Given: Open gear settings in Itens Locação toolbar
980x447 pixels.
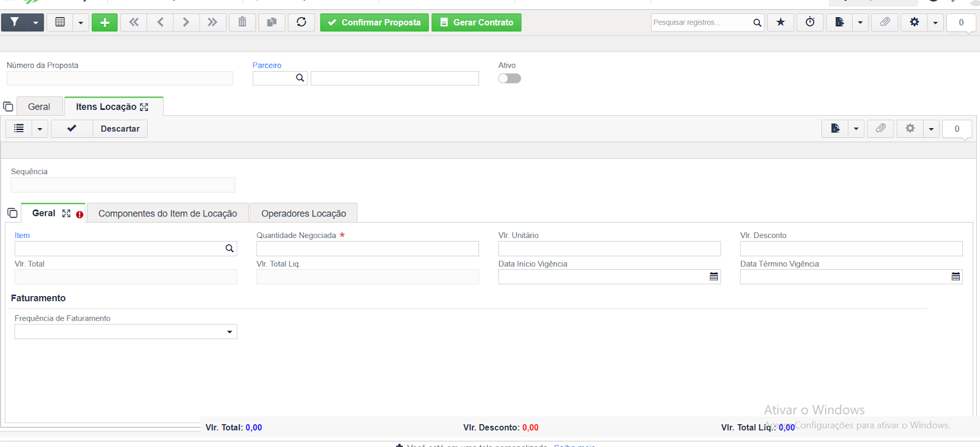Looking at the screenshot, I should point(910,129).
